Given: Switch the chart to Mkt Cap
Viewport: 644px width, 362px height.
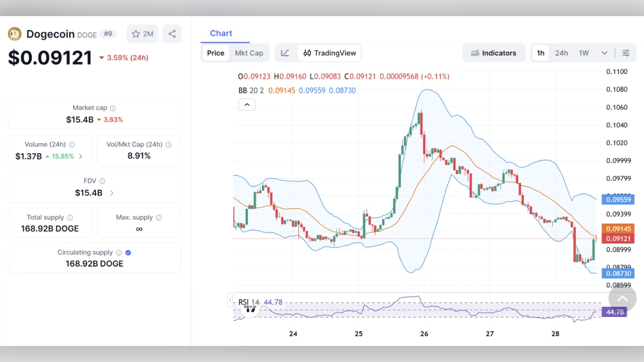Looking at the screenshot, I should (249, 53).
